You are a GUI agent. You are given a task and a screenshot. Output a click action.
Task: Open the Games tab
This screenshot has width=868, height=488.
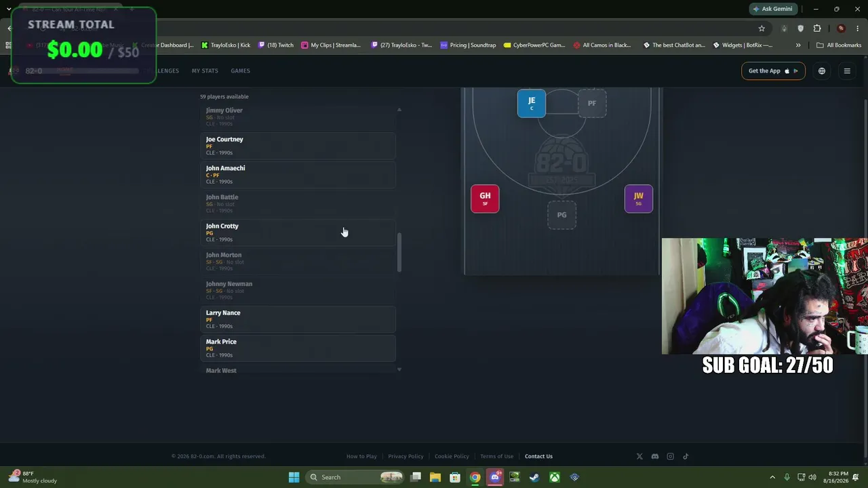pyautogui.click(x=240, y=70)
